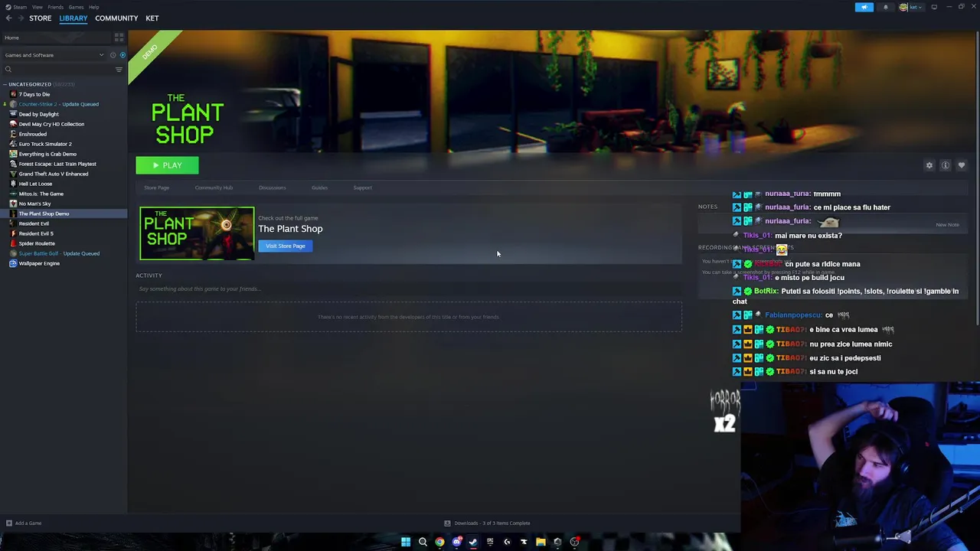980x551 pixels.
Task: Click Visit Store Page button
Action: (286, 246)
